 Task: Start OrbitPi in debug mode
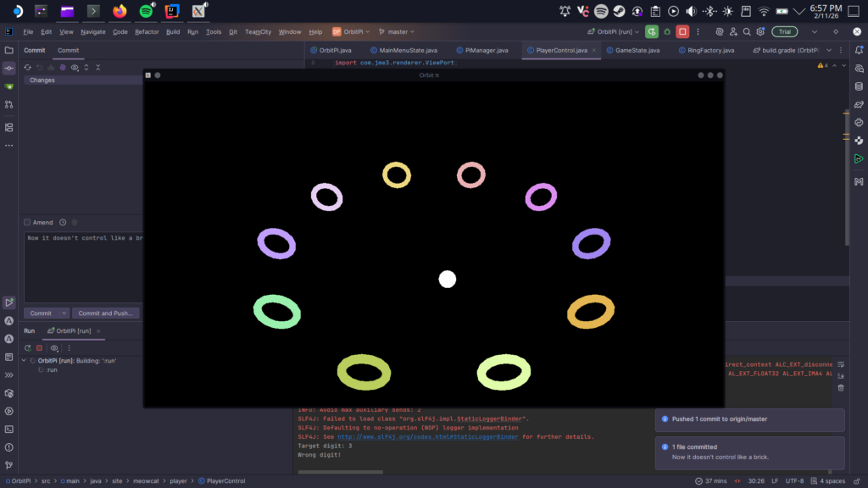(x=667, y=30)
